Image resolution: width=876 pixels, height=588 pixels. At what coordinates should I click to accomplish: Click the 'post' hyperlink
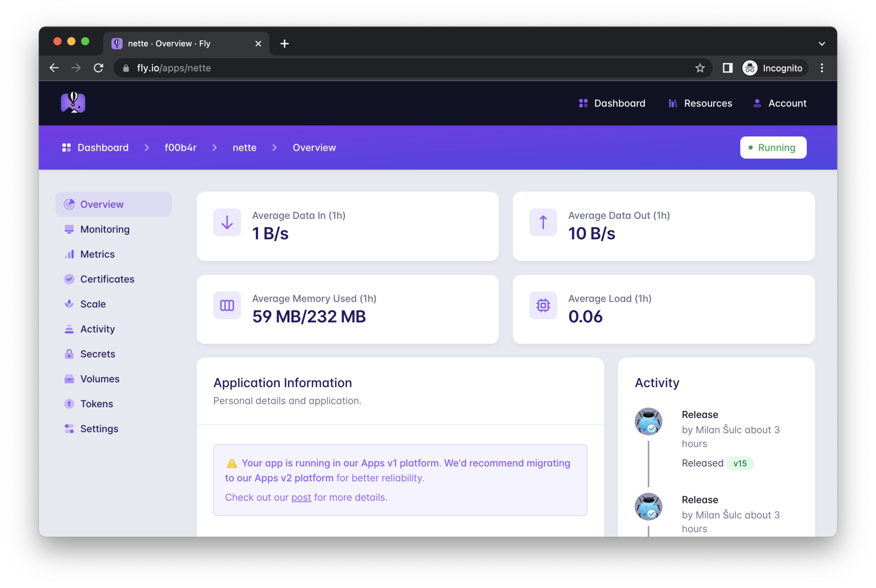[x=301, y=497]
